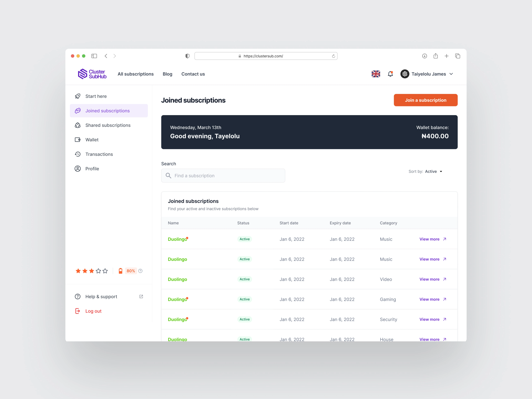The image size is (532, 399).
Task: Open Shared subscriptions in the sidebar
Action: [109, 125]
